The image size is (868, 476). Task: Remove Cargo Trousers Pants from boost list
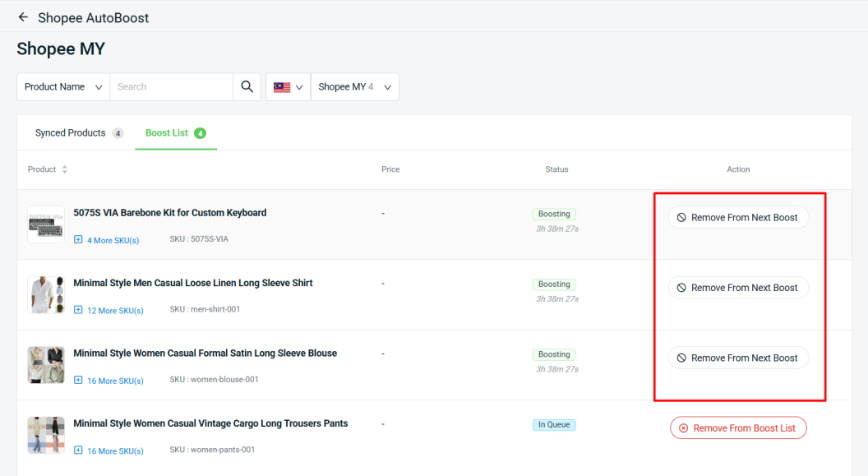point(738,427)
